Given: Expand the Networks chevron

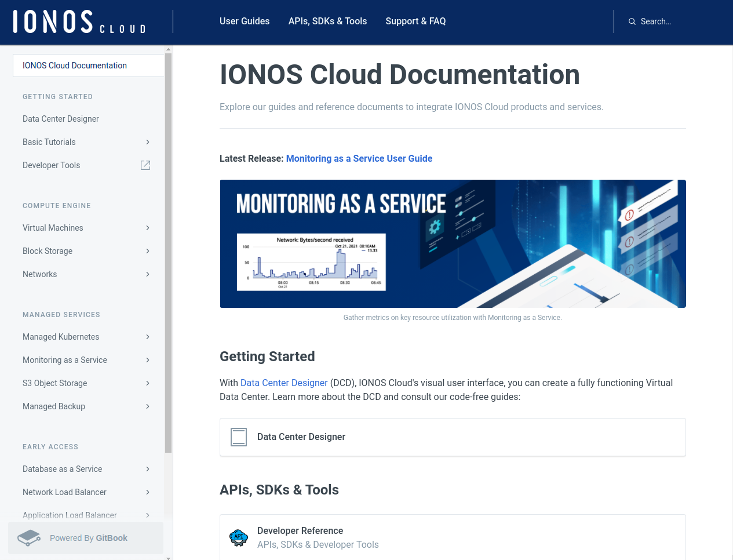Looking at the screenshot, I should (148, 274).
